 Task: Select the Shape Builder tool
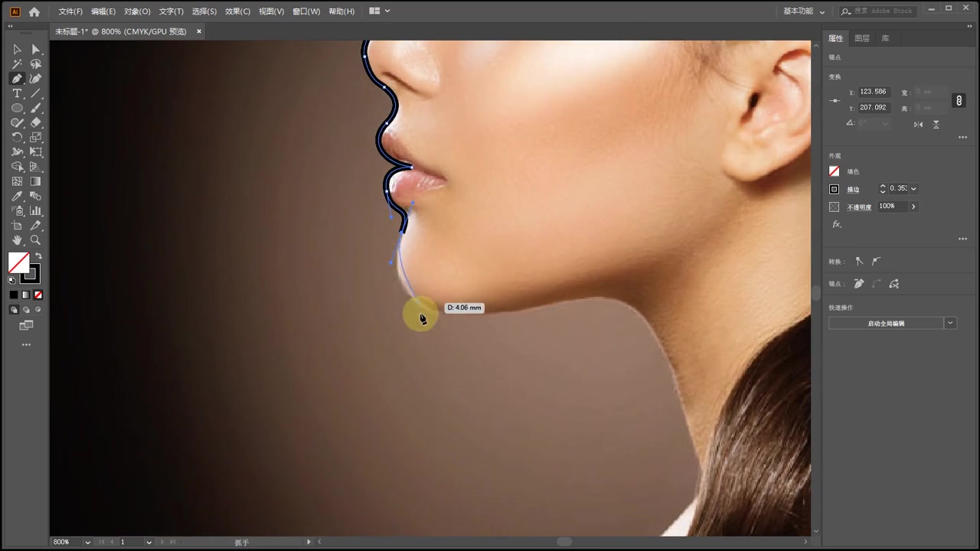[17, 167]
